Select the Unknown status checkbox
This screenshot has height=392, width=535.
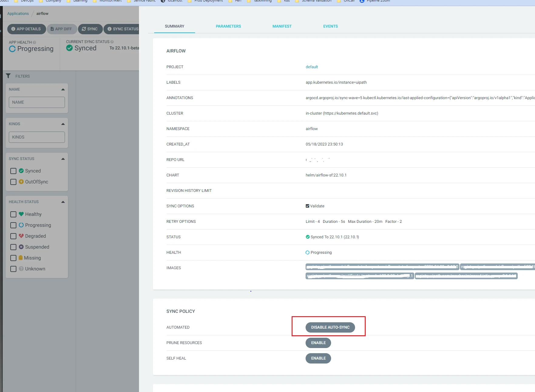[x=13, y=269]
